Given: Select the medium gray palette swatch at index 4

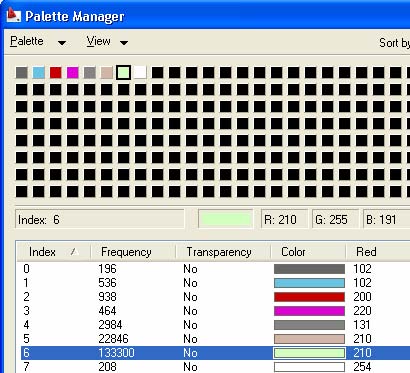Looking at the screenshot, I should (x=90, y=73).
